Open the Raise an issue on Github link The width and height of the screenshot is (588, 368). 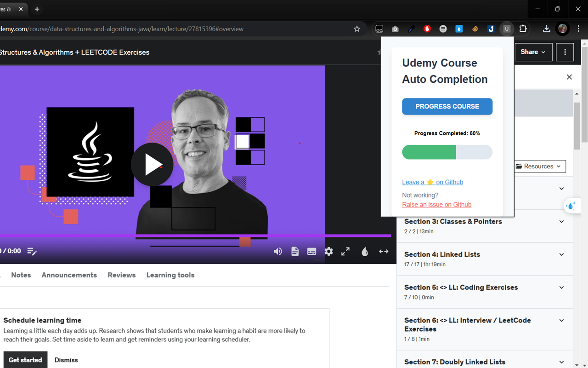click(436, 204)
